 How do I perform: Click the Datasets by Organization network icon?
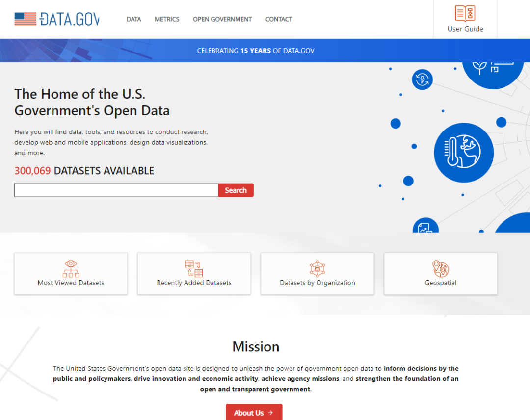point(318,268)
